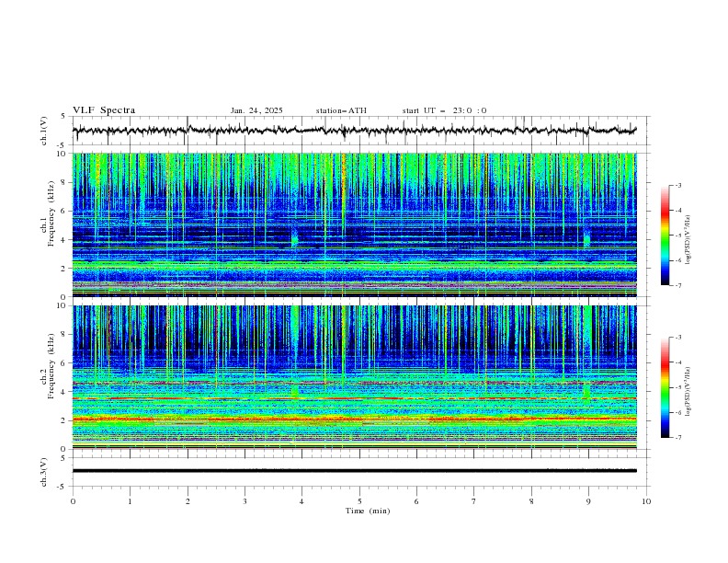This screenshot has width=728, height=563.
Task: Click the 'ch.3(V)' vertical axis label
Action: 44,472
